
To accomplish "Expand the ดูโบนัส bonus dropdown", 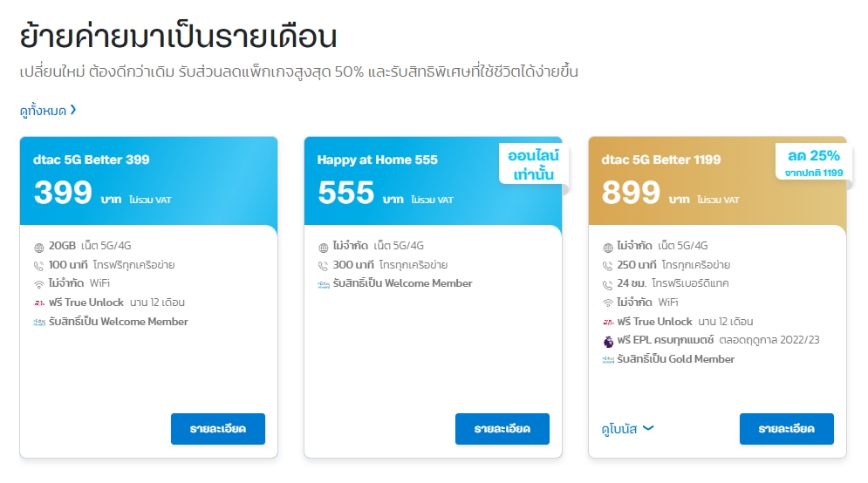I will coord(628,429).
